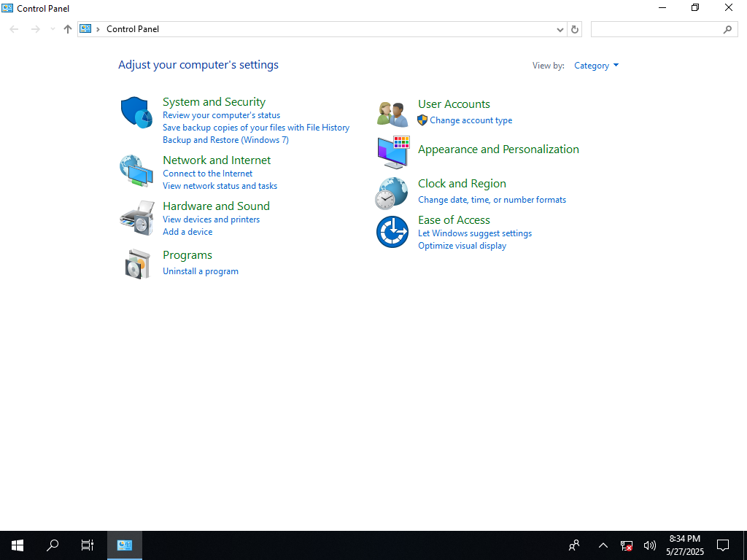Open taskbar search magnifier
Image resolution: width=747 pixels, height=560 pixels.
click(x=53, y=545)
